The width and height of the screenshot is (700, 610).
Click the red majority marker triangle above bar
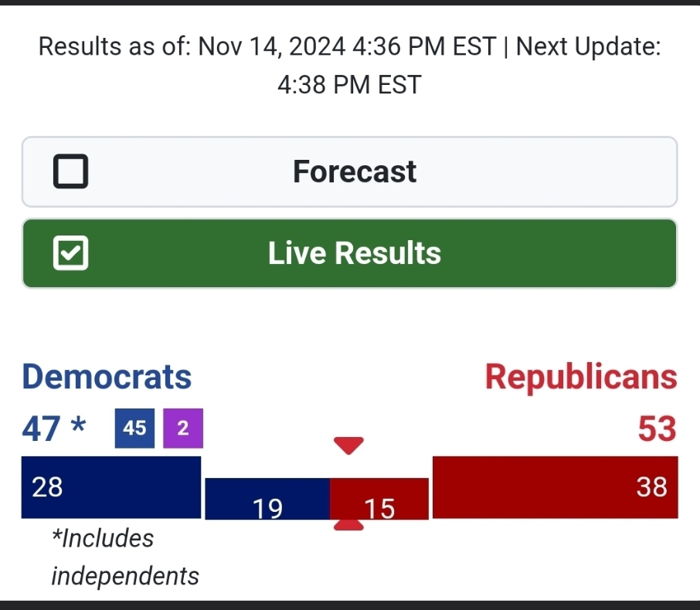(x=348, y=446)
